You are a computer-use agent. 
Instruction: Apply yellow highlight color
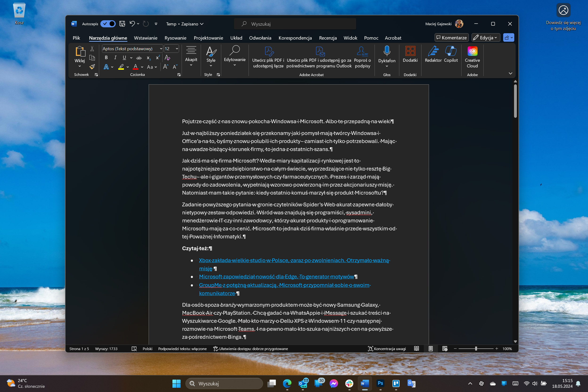121,67
